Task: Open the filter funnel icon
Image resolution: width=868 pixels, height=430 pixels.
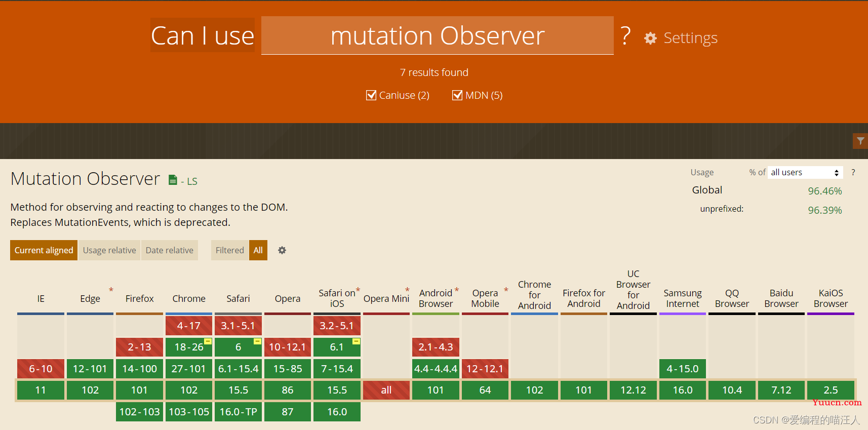Action: pos(860,141)
